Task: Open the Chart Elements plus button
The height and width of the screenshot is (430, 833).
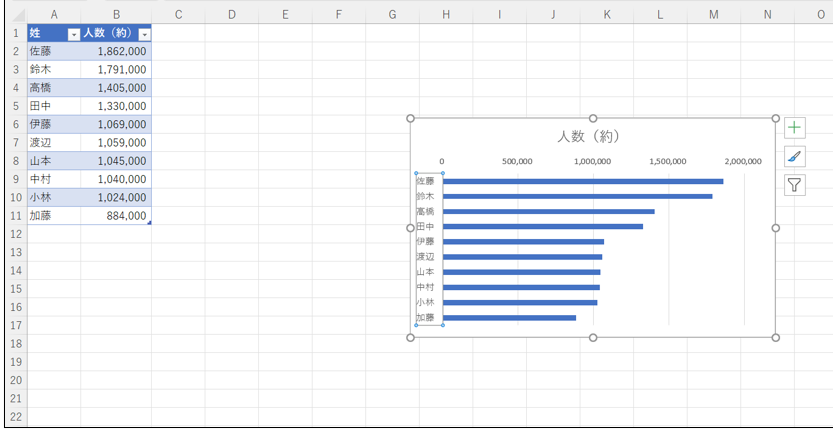Action: click(x=795, y=128)
